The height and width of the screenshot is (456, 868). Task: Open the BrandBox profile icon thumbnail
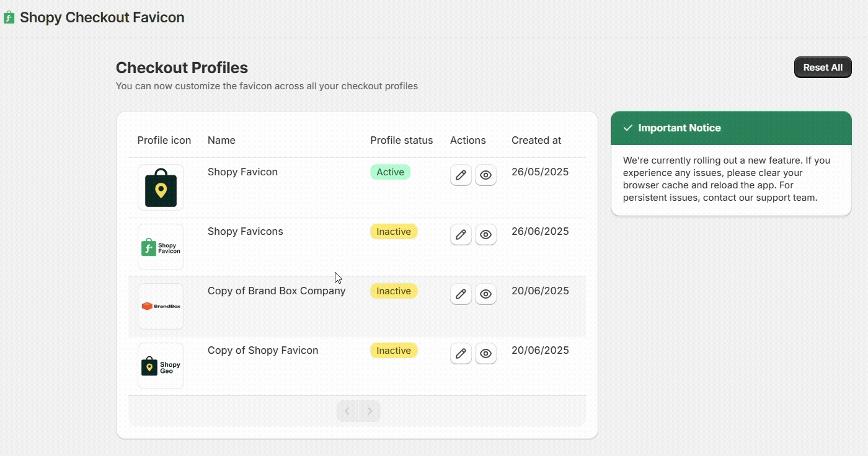pyautogui.click(x=161, y=306)
